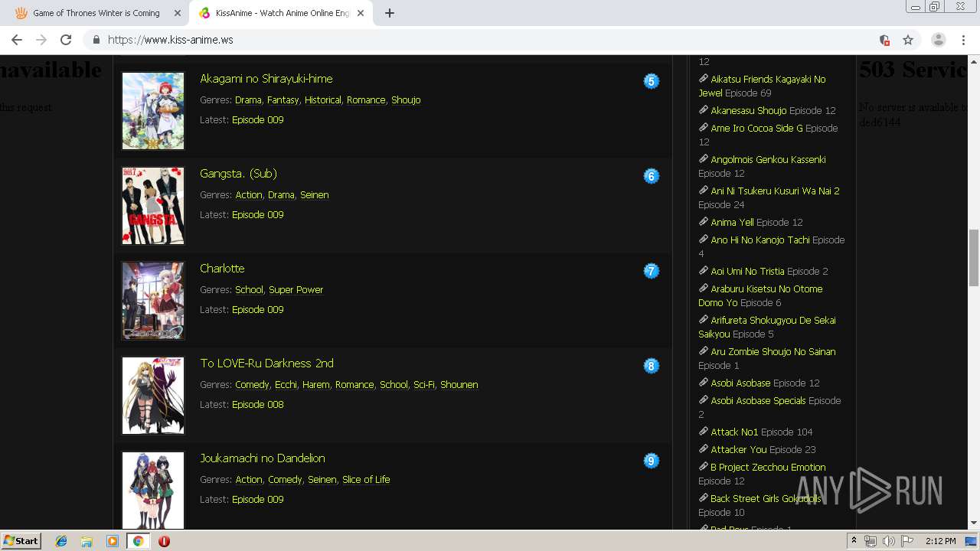Open the Windows Start menu
This screenshot has height=551, width=980.
click(21, 541)
